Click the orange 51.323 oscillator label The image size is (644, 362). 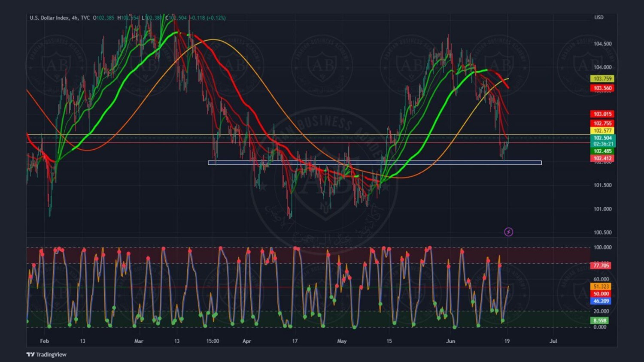point(601,287)
